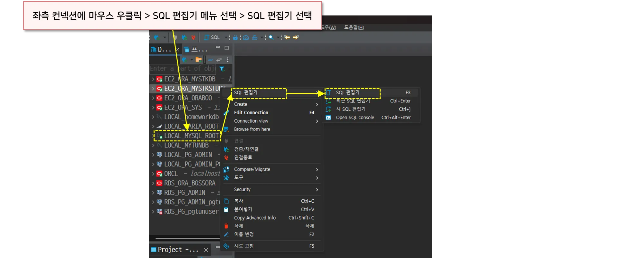The width and height of the screenshot is (644, 258).
Task: Open the SQL 편집기 context menu entry
Action: click(271, 92)
